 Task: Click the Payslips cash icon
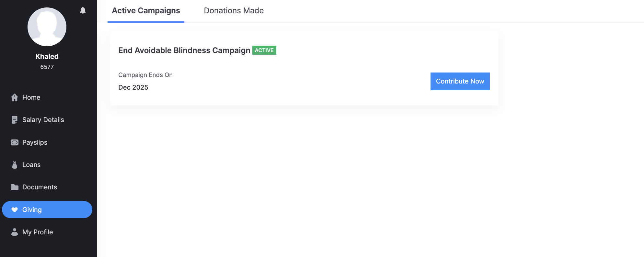coord(15,142)
